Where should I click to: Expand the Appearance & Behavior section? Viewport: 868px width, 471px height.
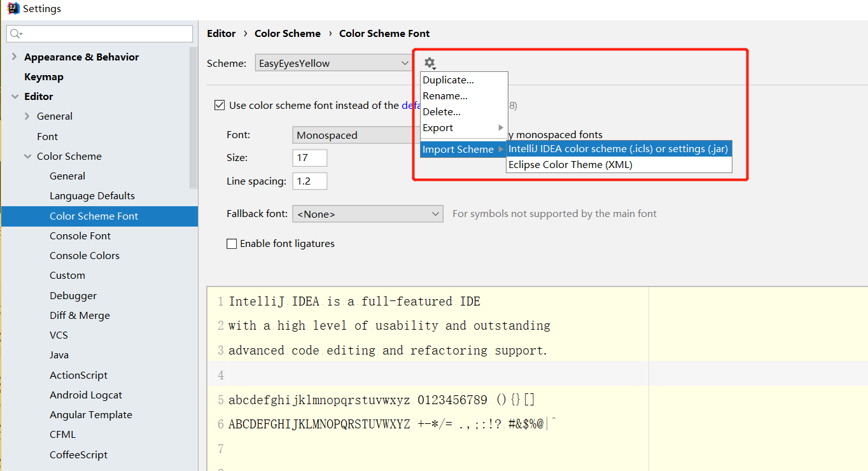pos(14,57)
